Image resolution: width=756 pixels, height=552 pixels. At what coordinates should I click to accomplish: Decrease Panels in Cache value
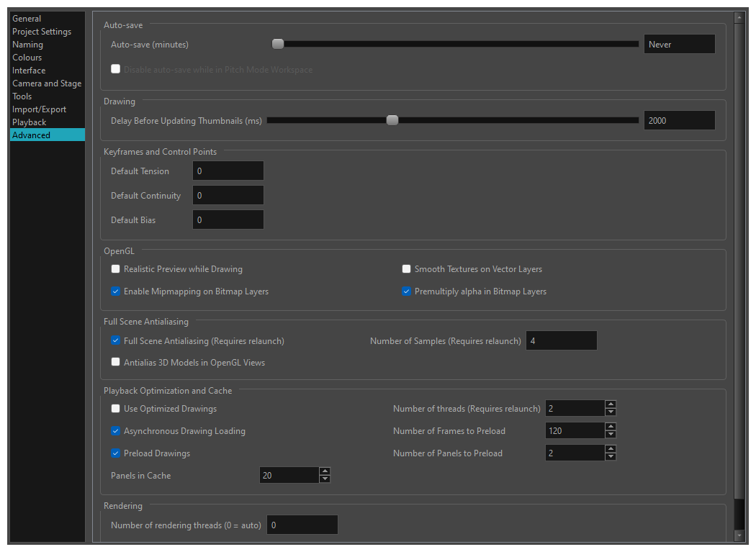(325, 479)
